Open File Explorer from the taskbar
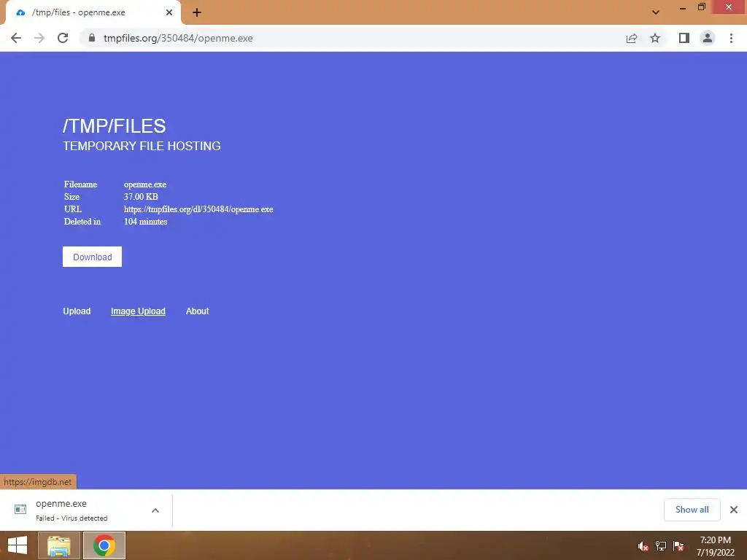747x560 pixels. [x=58, y=545]
